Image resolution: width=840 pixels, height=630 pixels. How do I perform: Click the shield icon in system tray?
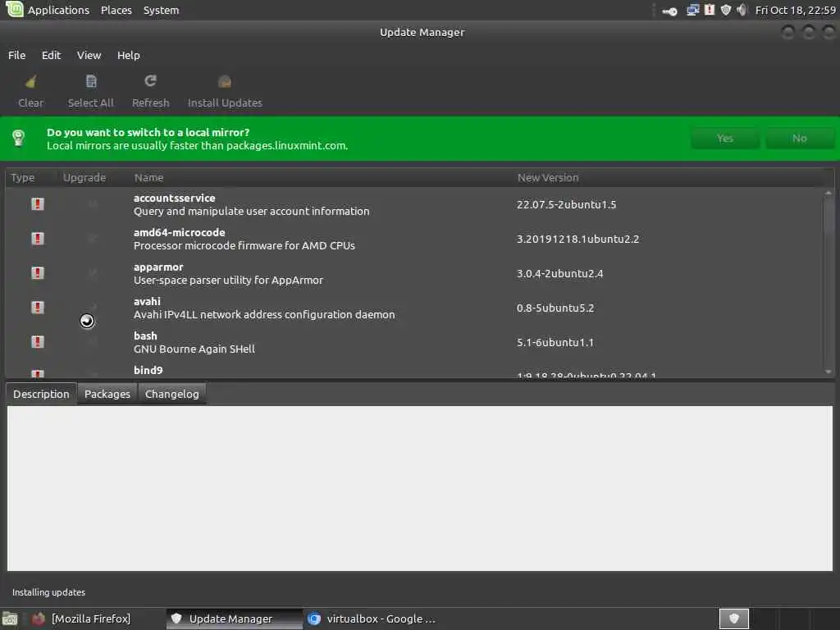coord(725,10)
